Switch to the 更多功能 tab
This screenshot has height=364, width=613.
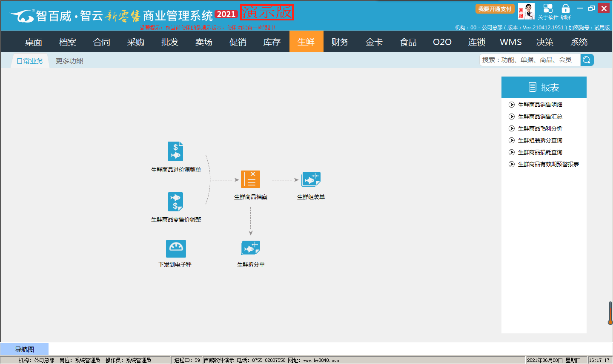[x=69, y=61]
